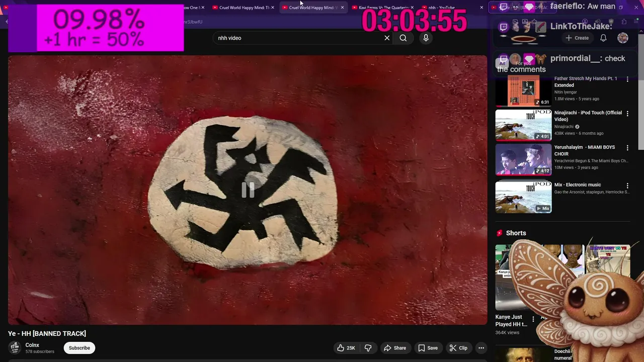Open 'Ninajirachi - iPod Touch (Official Video)' title
644x362 pixels.
click(x=588, y=116)
